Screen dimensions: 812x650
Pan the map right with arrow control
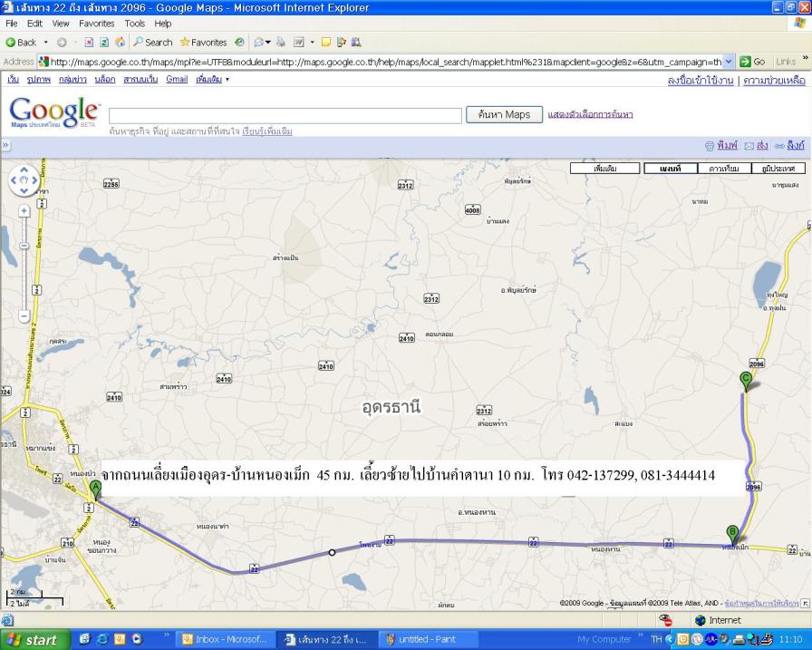point(36,179)
